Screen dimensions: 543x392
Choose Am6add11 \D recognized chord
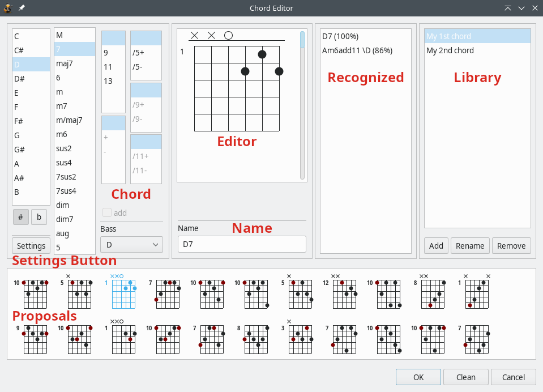(x=357, y=50)
